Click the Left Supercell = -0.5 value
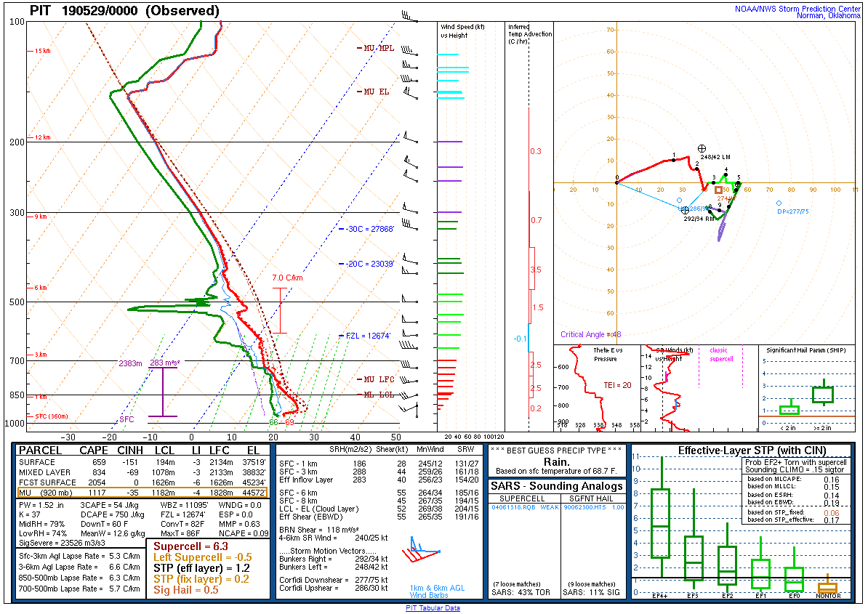 pyautogui.click(x=203, y=557)
